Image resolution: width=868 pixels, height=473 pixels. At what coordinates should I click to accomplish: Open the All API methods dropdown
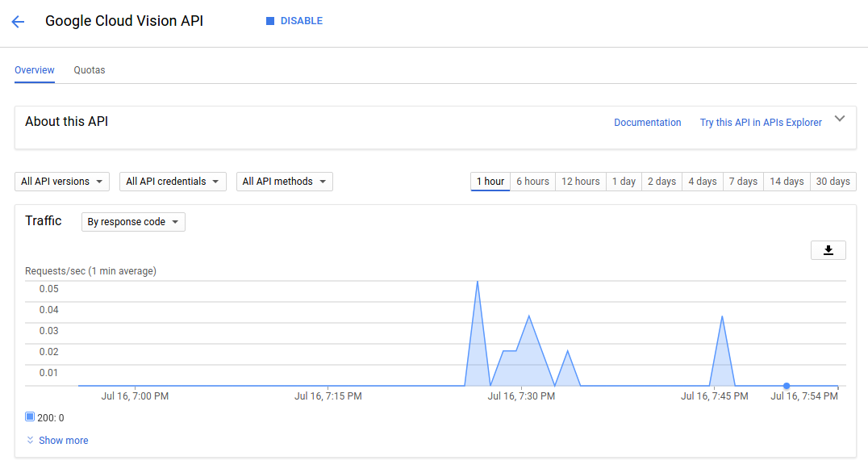pos(285,182)
